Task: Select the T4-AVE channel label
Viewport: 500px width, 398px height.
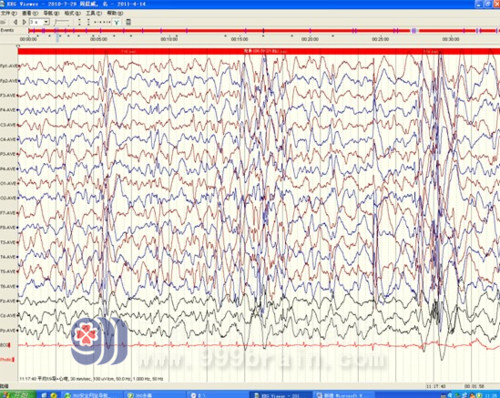Action: 8,257
